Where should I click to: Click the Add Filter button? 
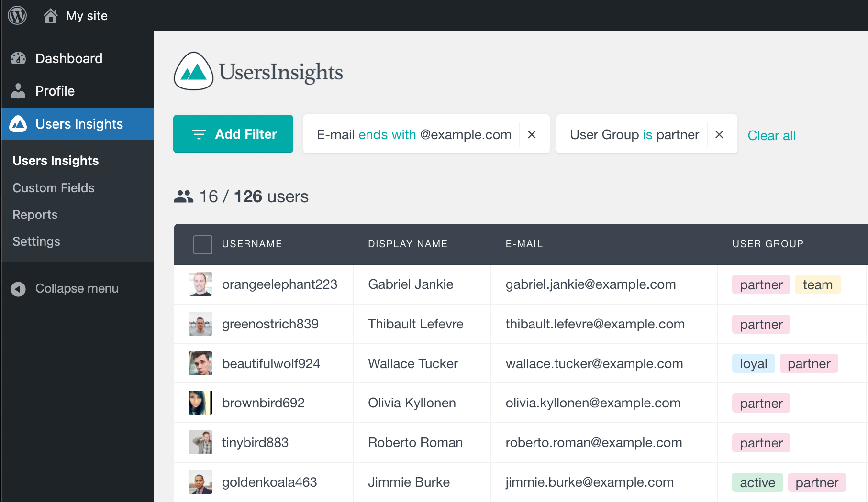[233, 134]
